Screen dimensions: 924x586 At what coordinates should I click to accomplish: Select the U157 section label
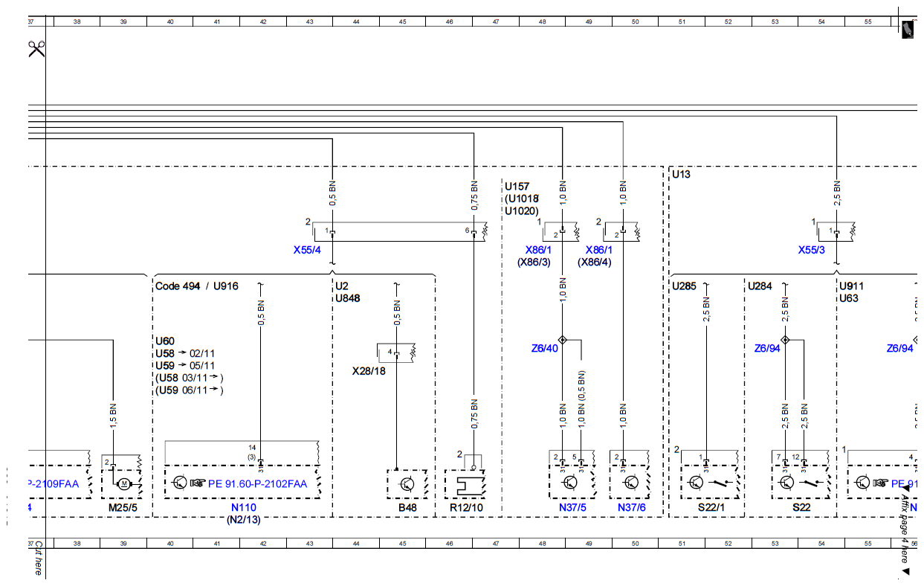coord(518,186)
